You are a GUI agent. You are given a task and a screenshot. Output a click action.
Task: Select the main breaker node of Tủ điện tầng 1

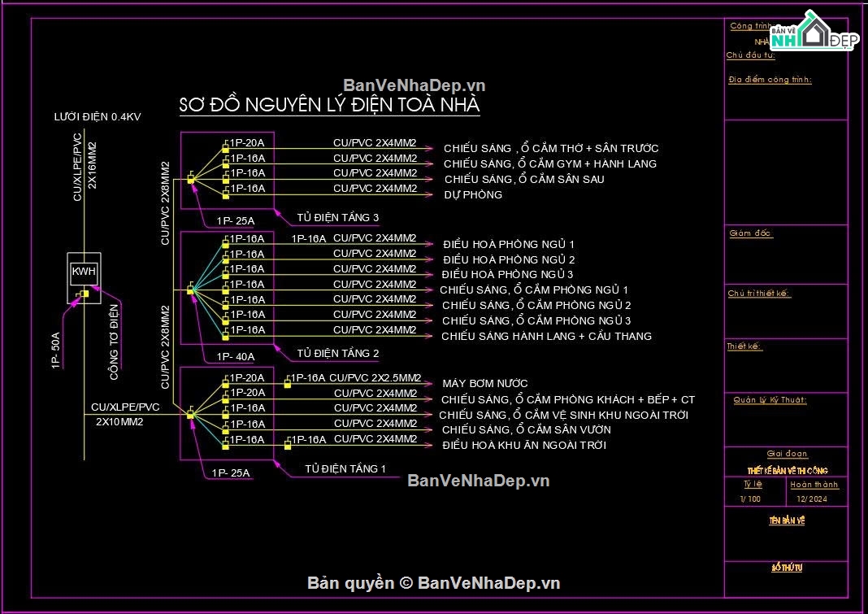coord(191,415)
